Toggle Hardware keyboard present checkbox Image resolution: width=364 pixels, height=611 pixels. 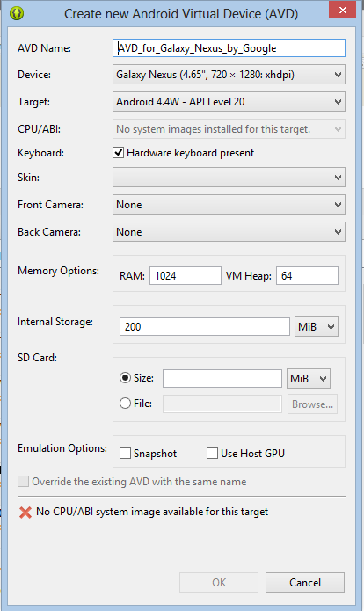pyautogui.click(x=119, y=153)
